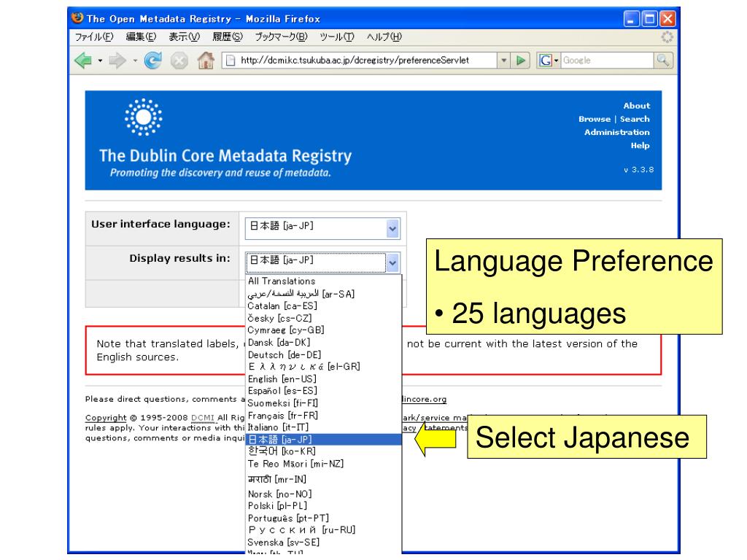Select Deutsch [de-DE] option

(323, 355)
